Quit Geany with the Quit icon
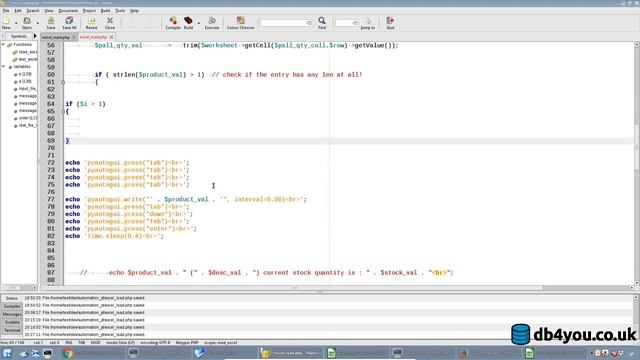The width and height of the screenshot is (640, 360). tap(390, 22)
